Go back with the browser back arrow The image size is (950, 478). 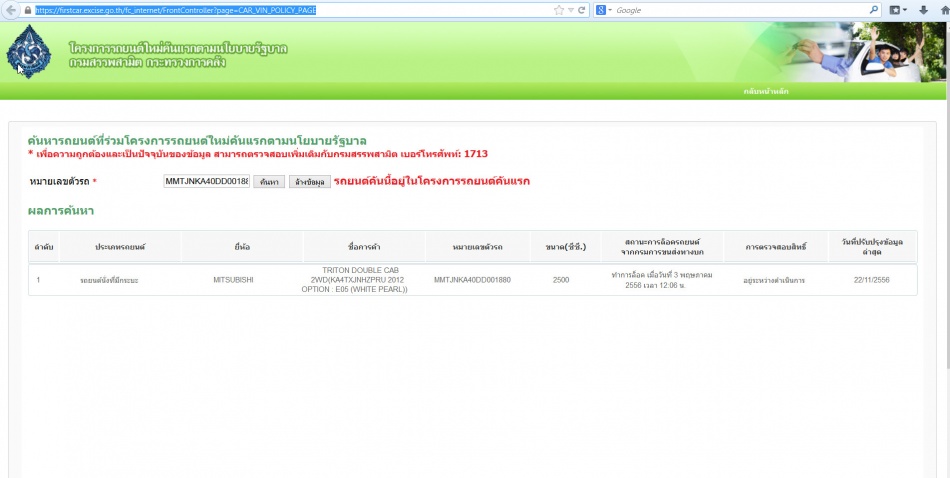pyautogui.click(x=11, y=10)
